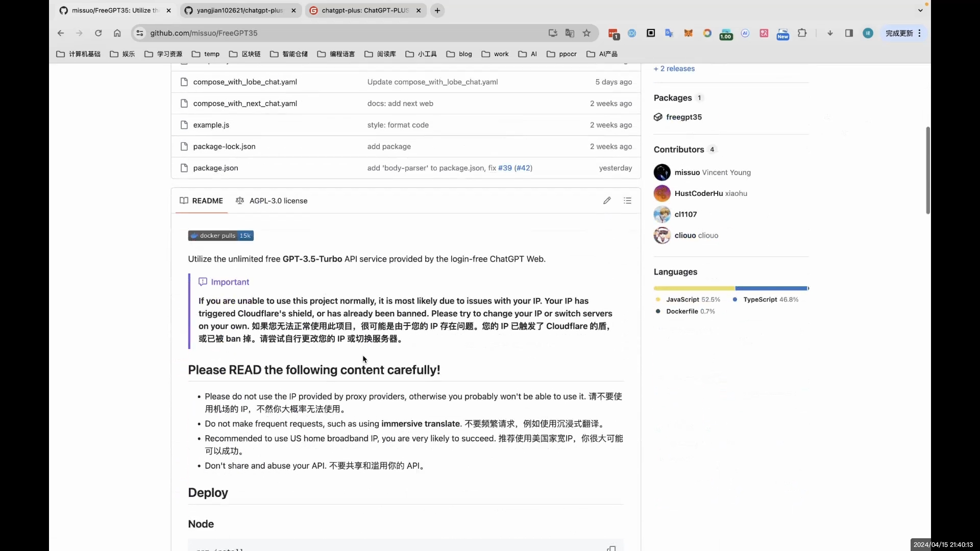Open the browser home button
The image size is (980, 551).
pos(117,33)
